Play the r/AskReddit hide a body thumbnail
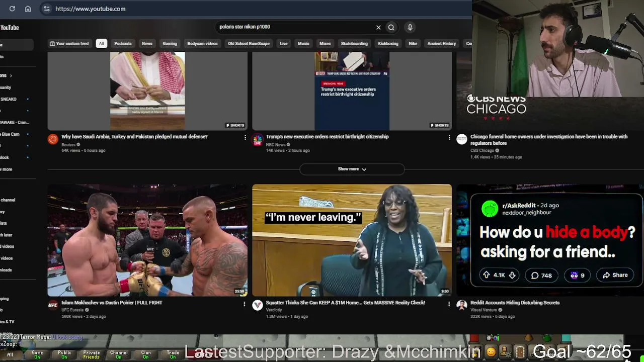 coord(550,240)
